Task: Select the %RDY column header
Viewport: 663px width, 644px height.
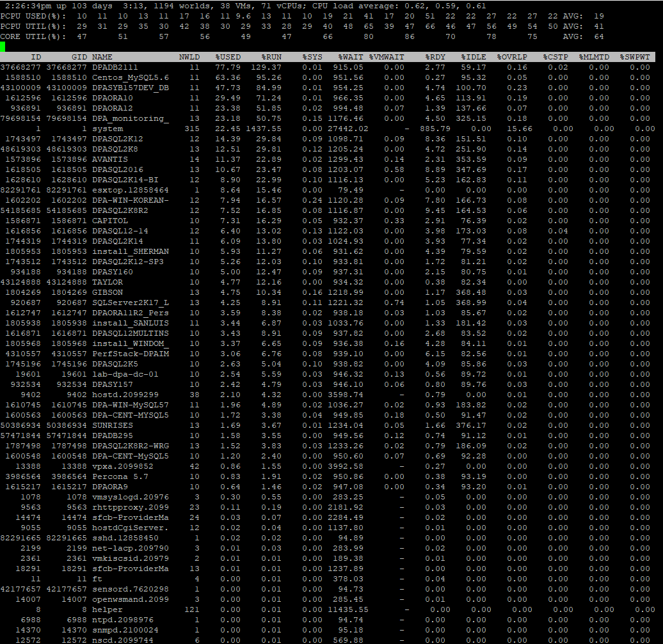Action: pyautogui.click(x=436, y=56)
